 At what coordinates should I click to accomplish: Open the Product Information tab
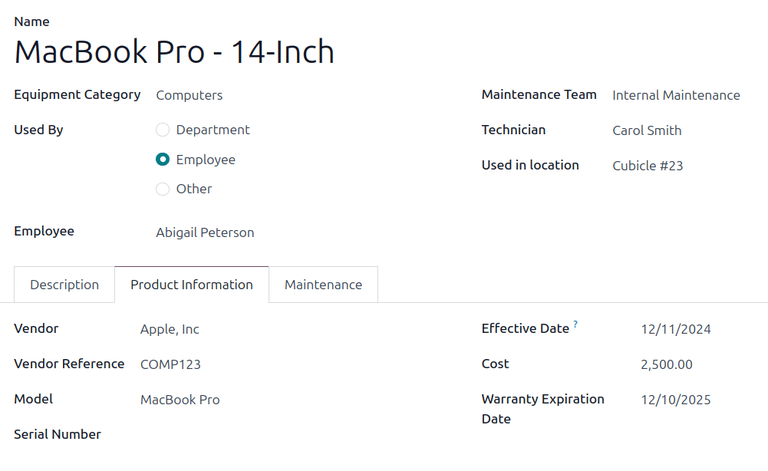coord(191,285)
